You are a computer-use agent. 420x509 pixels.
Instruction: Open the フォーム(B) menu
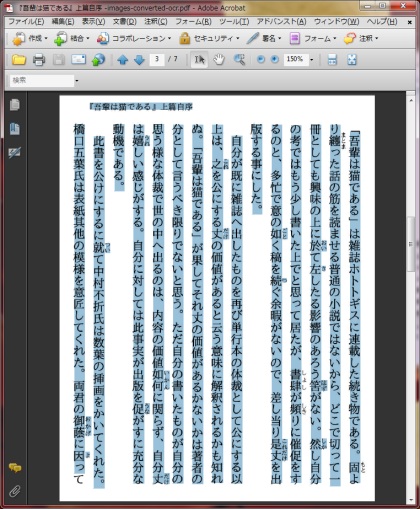[x=193, y=22]
